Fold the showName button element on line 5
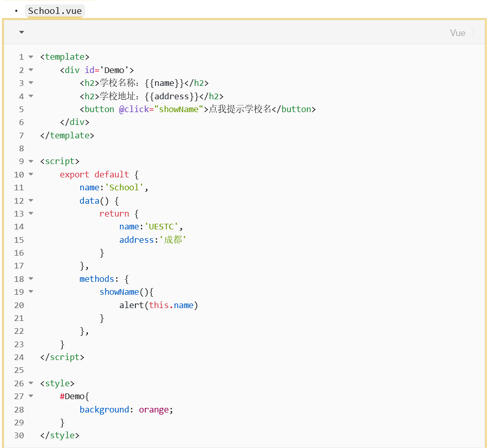This screenshot has height=448, width=488. pos(31,109)
